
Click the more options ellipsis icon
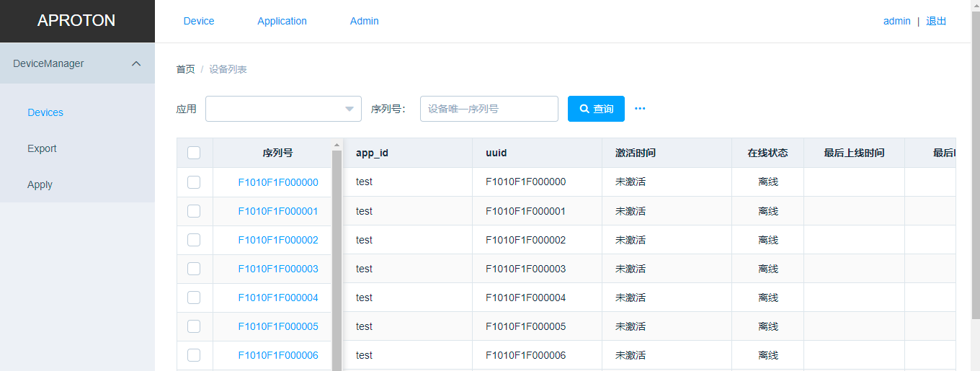click(x=640, y=109)
